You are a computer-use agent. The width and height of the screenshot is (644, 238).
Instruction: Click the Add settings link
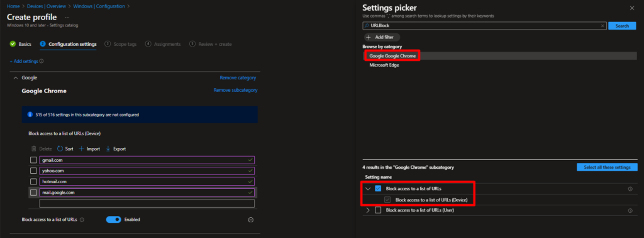click(25, 61)
